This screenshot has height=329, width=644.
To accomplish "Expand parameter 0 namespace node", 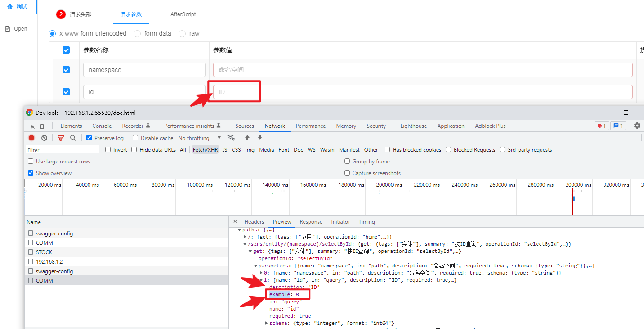I will tap(261, 273).
